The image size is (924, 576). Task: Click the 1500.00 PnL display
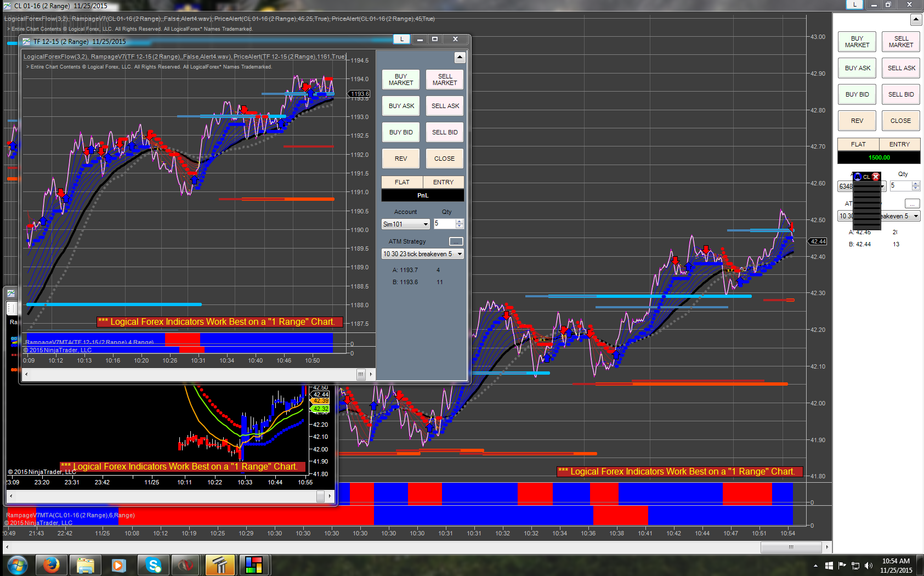point(879,157)
